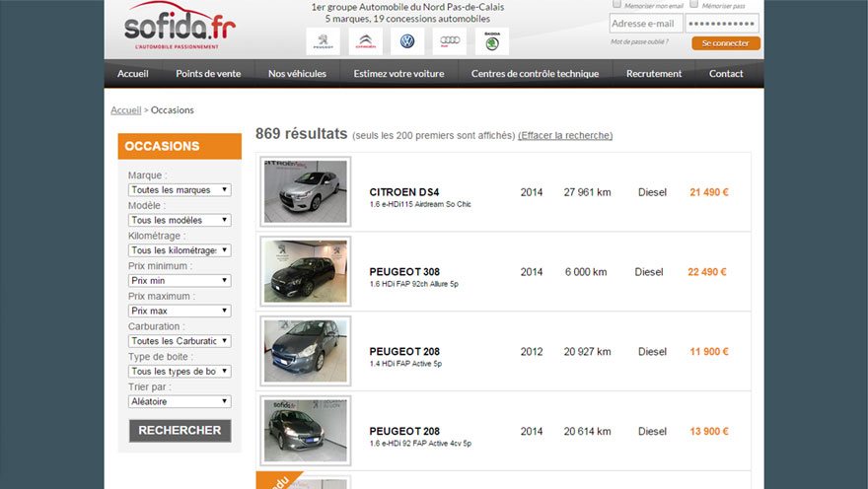Open the Carburation dropdown

180,341
